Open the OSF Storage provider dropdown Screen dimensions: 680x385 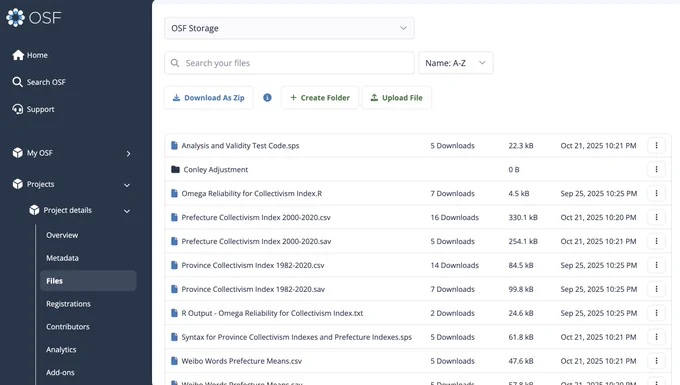(289, 28)
